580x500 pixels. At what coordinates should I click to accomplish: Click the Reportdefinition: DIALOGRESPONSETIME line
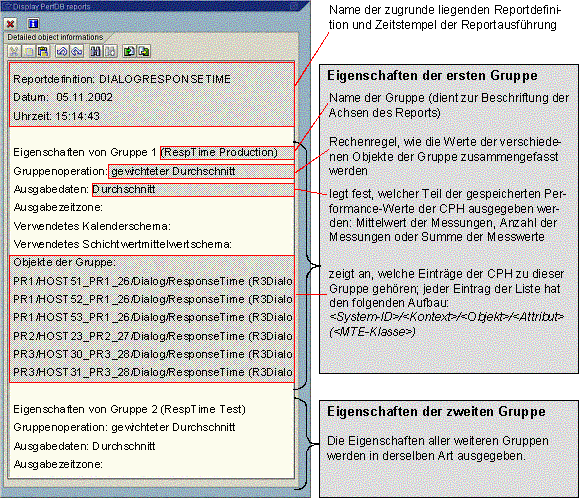tap(122, 79)
